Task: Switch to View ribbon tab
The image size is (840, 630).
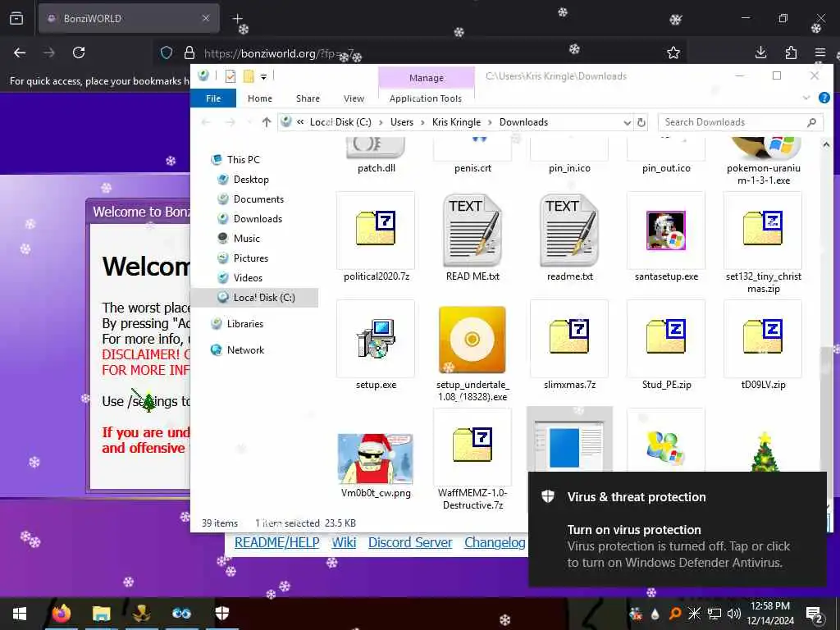Action: pyautogui.click(x=354, y=98)
